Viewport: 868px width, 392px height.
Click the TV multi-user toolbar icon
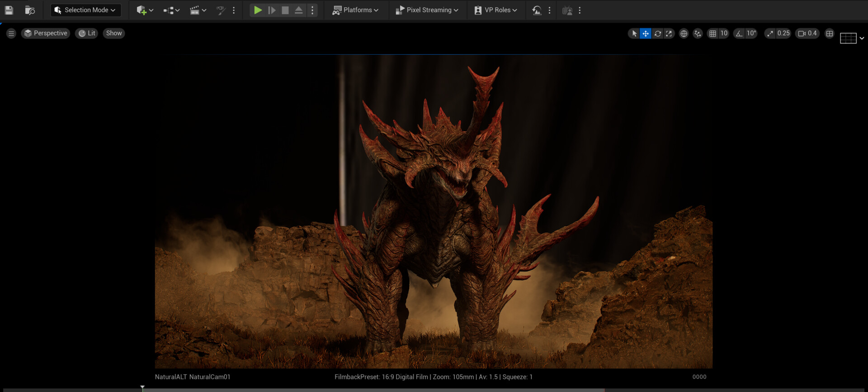tap(567, 10)
